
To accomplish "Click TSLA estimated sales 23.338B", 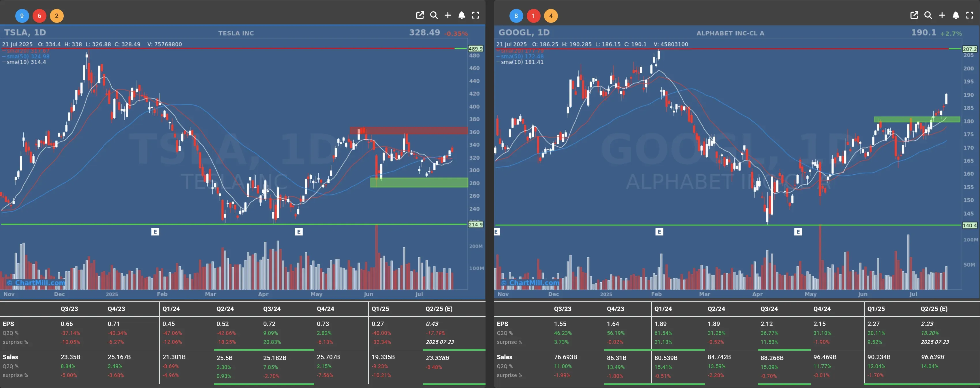I will click(x=437, y=358).
